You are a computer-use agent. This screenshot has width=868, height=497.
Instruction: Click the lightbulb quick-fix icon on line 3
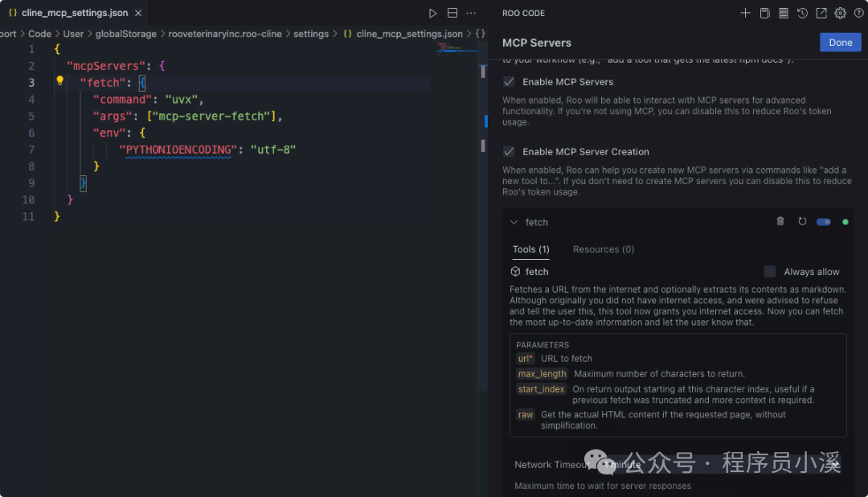click(59, 81)
